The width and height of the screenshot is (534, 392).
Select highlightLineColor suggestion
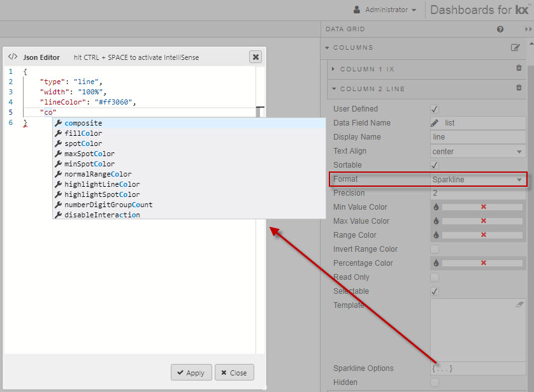click(x=102, y=184)
